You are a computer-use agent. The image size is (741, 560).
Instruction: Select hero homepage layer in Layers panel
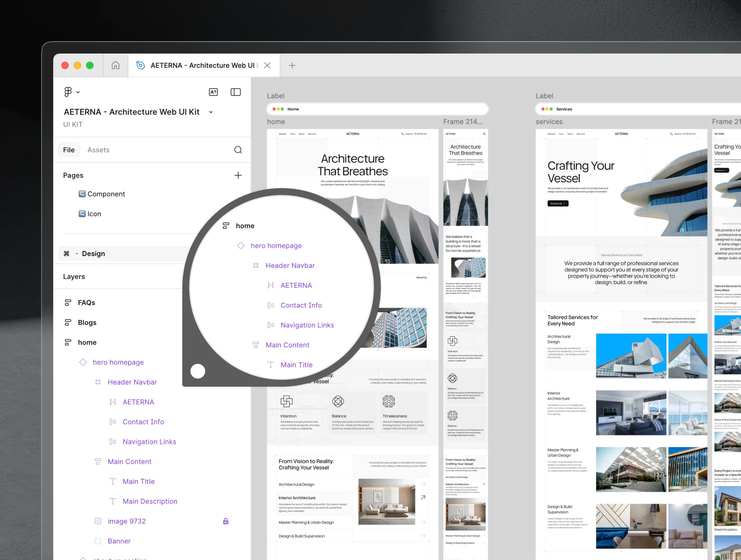tap(119, 362)
